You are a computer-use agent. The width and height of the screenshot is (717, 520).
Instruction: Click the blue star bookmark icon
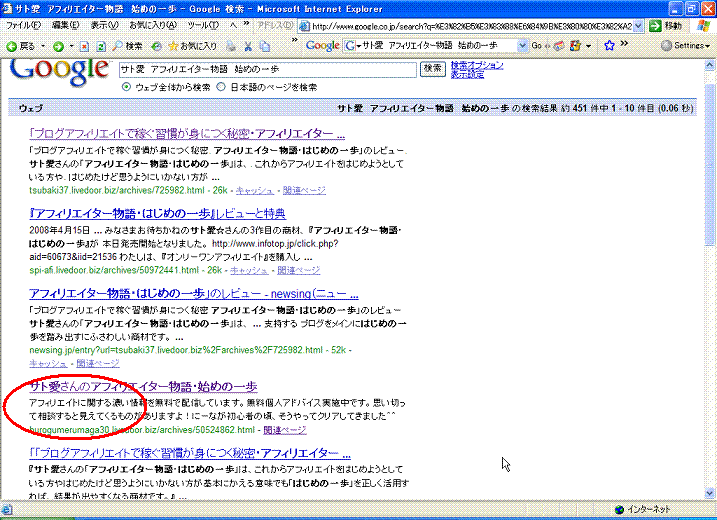(609, 45)
